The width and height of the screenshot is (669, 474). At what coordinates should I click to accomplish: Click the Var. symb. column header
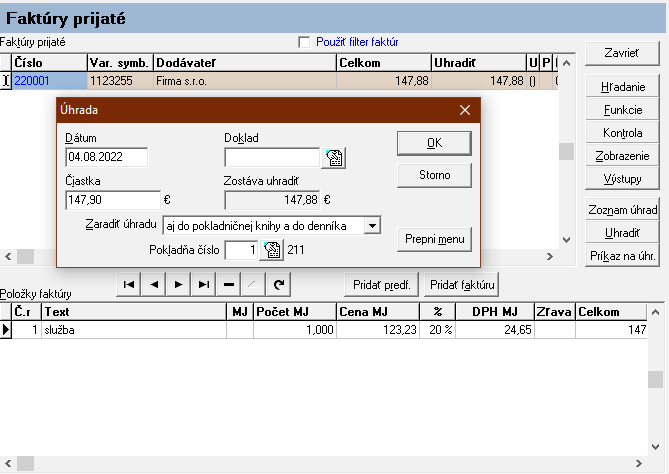point(120,63)
